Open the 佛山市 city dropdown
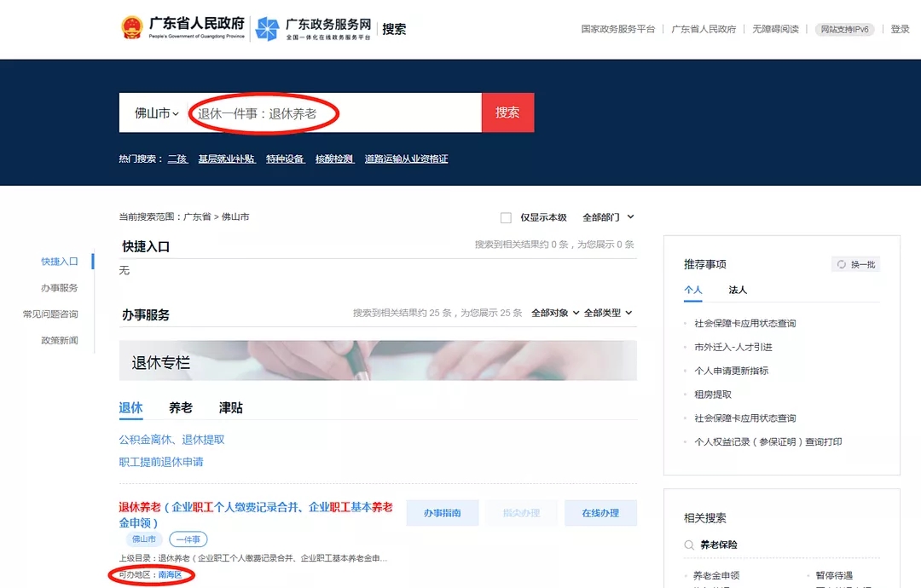The height and width of the screenshot is (588, 921). pos(156,112)
